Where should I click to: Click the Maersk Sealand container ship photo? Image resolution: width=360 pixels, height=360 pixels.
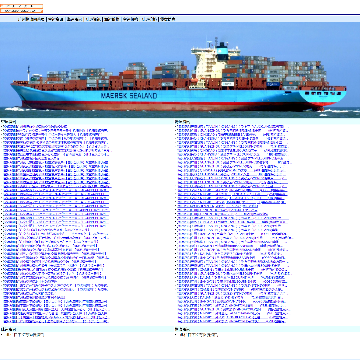pos(180,70)
